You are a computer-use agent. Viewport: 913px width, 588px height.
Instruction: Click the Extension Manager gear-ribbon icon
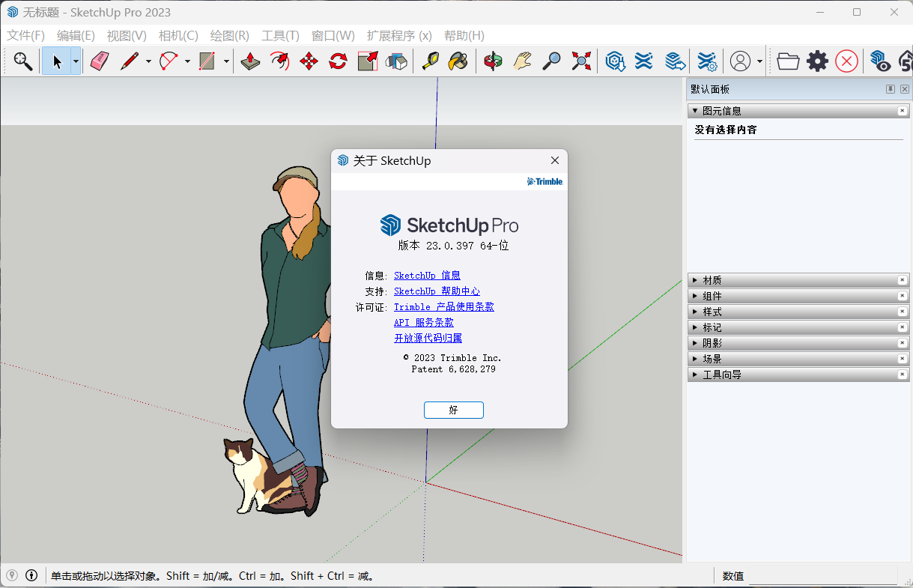point(706,61)
